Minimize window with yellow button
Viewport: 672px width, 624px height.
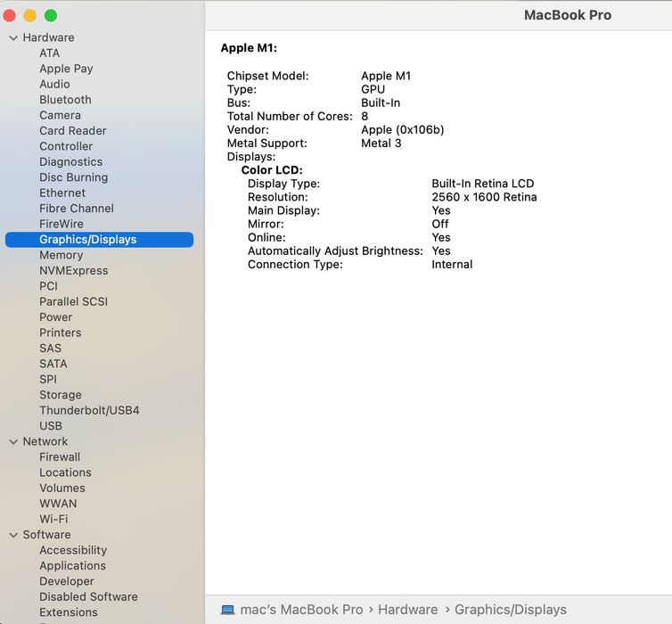(x=30, y=16)
